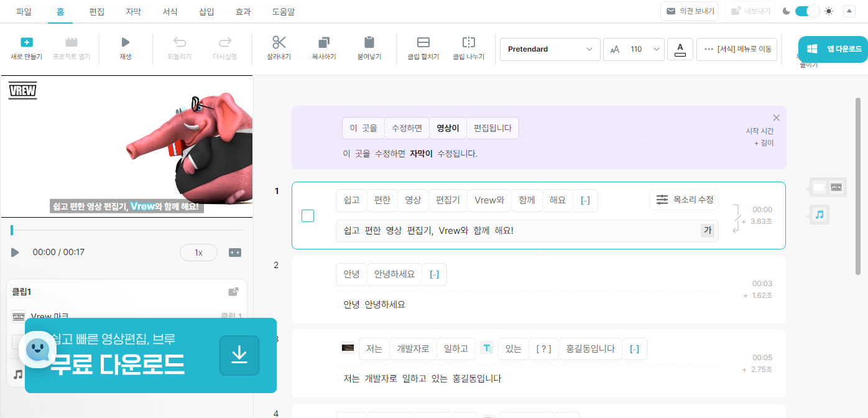Click the image thumbnail in clip 3
Screen dimensions: 868x418
point(348,348)
